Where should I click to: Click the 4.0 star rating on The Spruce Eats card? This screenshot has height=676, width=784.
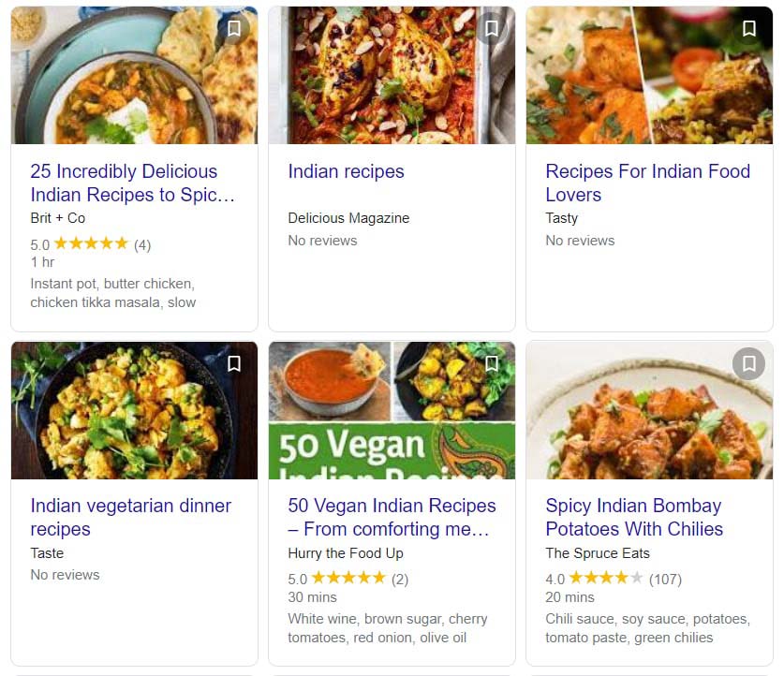point(607,579)
